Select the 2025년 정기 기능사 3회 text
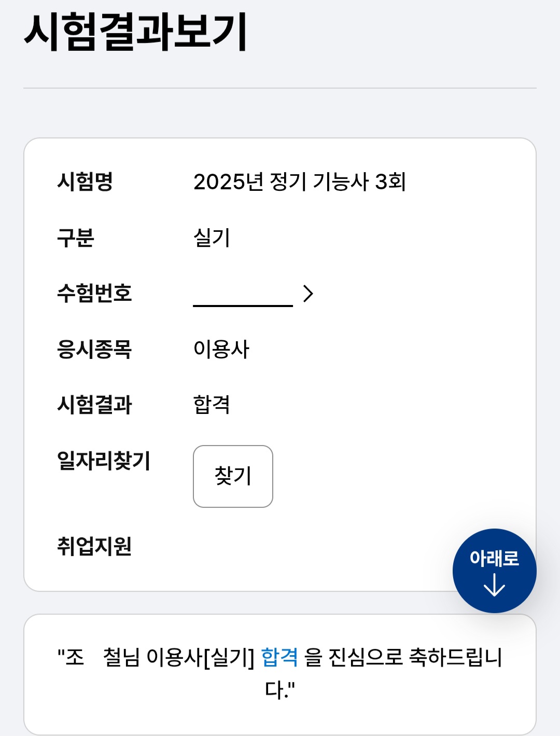Image resolution: width=560 pixels, height=736 pixels. click(x=299, y=182)
